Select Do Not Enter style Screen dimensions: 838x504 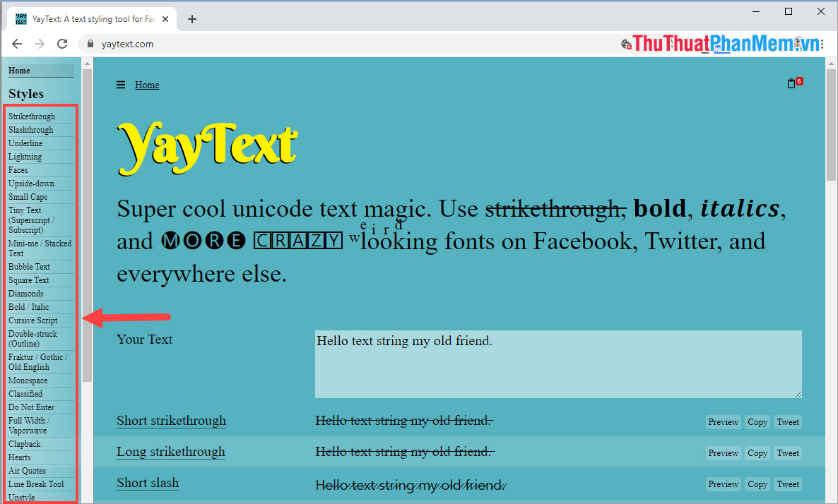coord(31,407)
